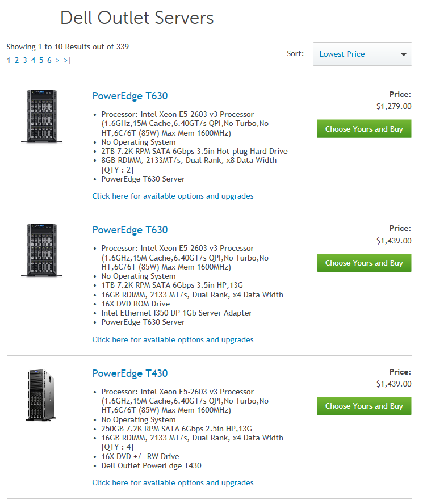The width and height of the screenshot is (431, 504).
Task: Open the second PowerEdge T630 title link
Action: (x=130, y=230)
